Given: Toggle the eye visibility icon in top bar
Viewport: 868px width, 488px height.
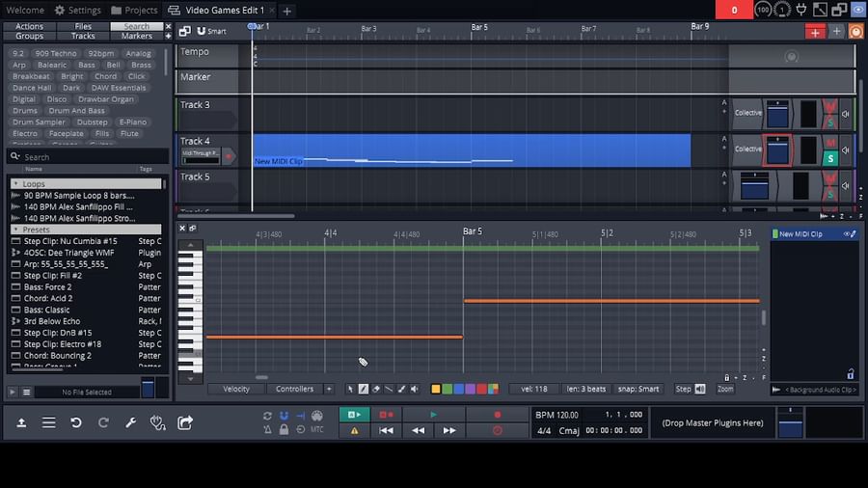Looking at the screenshot, I should (858, 10).
